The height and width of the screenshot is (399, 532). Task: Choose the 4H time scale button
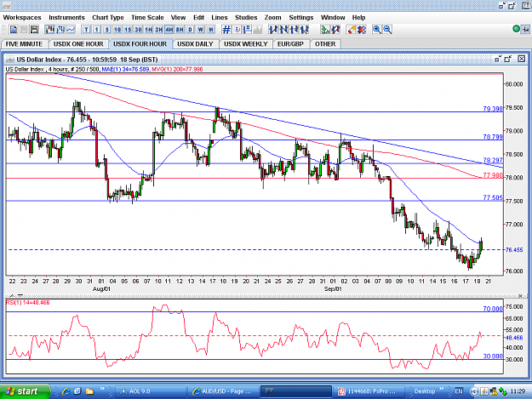(x=169, y=30)
